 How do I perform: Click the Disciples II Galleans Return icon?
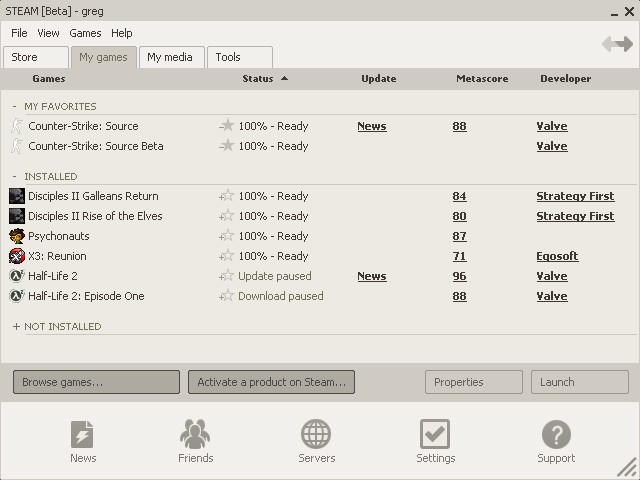(17, 196)
